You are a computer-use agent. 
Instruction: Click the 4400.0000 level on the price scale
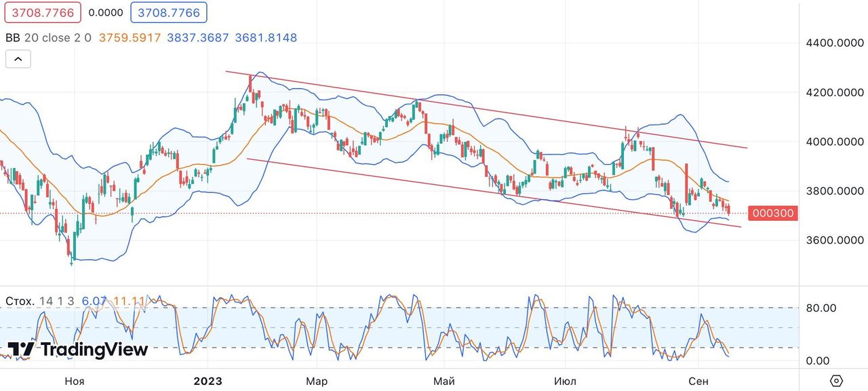point(833,43)
